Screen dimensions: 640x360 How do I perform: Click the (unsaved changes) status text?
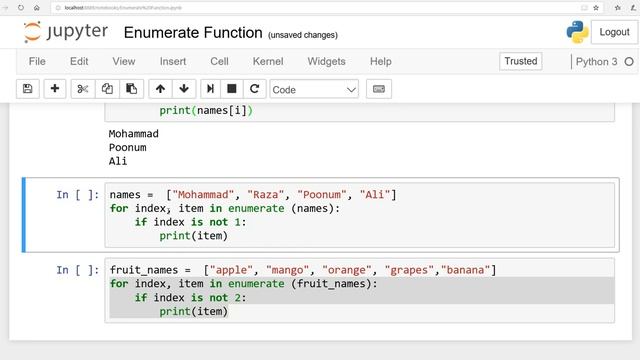click(303, 35)
